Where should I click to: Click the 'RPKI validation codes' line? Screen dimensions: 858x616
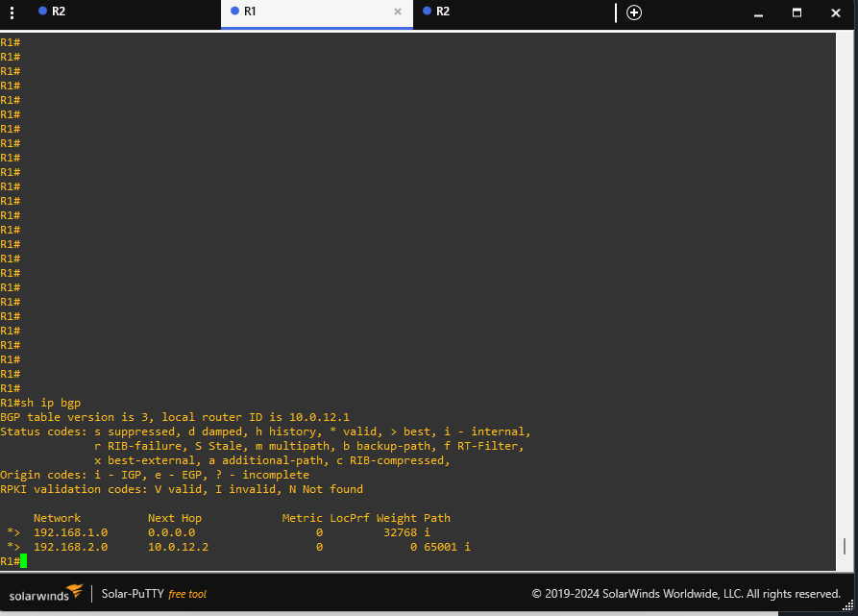click(x=182, y=489)
